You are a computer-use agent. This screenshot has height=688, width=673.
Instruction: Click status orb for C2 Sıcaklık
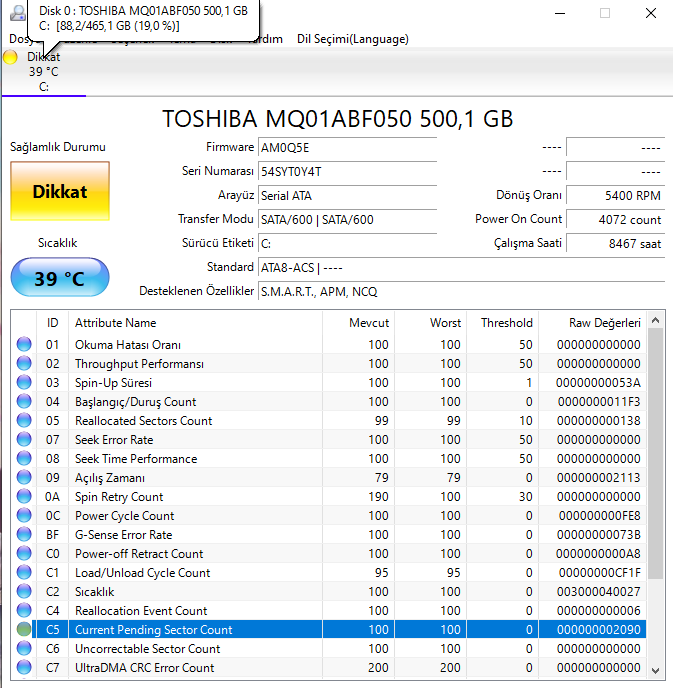coord(24,591)
